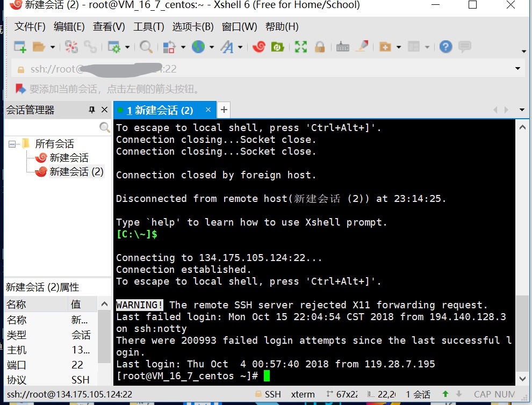
Task: Toggle the 会话管理器 pin icon
Action: click(x=92, y=110)
